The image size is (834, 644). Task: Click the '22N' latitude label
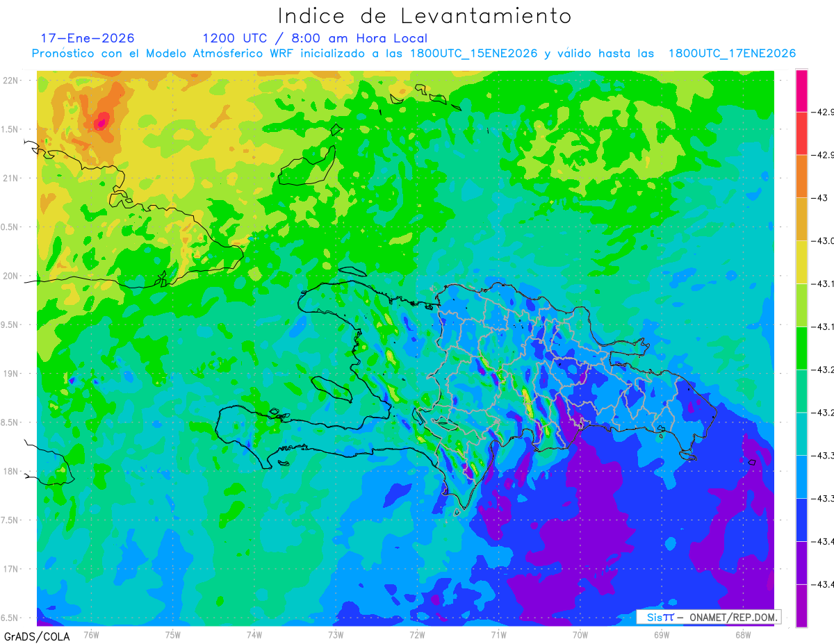pyautogui.click(x=10, y=81)
